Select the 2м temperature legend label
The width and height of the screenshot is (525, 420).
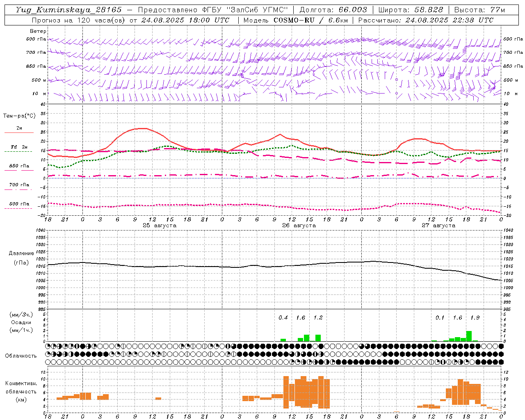(19, 128)
